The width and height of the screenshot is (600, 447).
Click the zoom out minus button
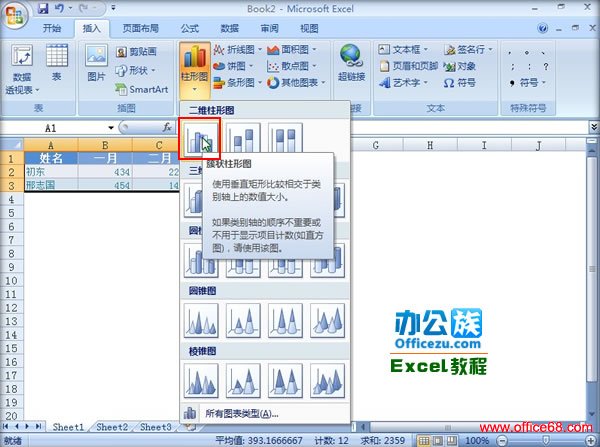pos(503,441)
